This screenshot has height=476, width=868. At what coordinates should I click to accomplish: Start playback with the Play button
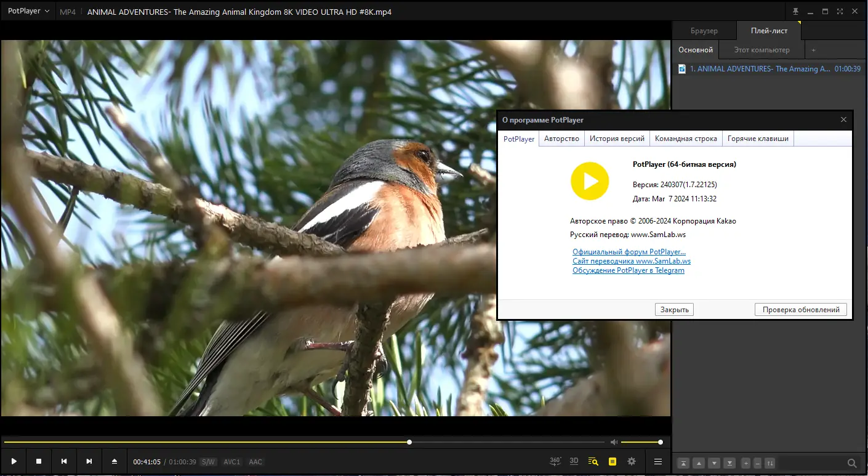14,461
